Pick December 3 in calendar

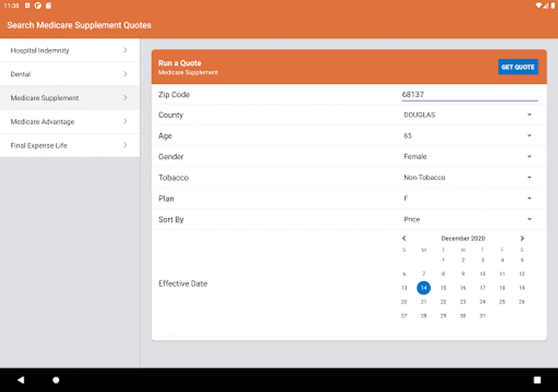pyautogui.click(x=483, y=260)
